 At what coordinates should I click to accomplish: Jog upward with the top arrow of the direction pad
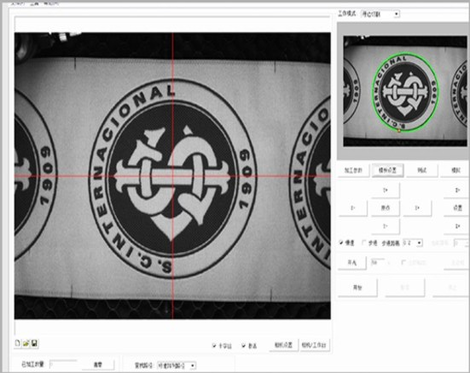click(385, 190)
